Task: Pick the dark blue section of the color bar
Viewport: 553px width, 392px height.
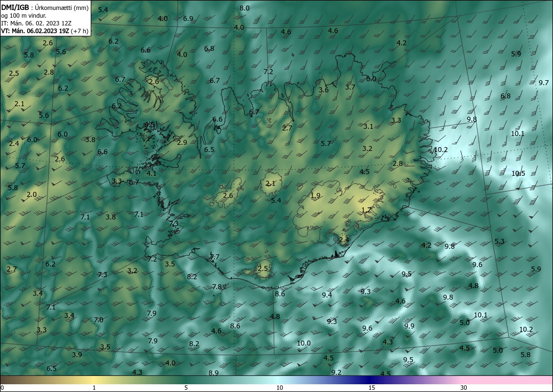Action: (368, 380)
